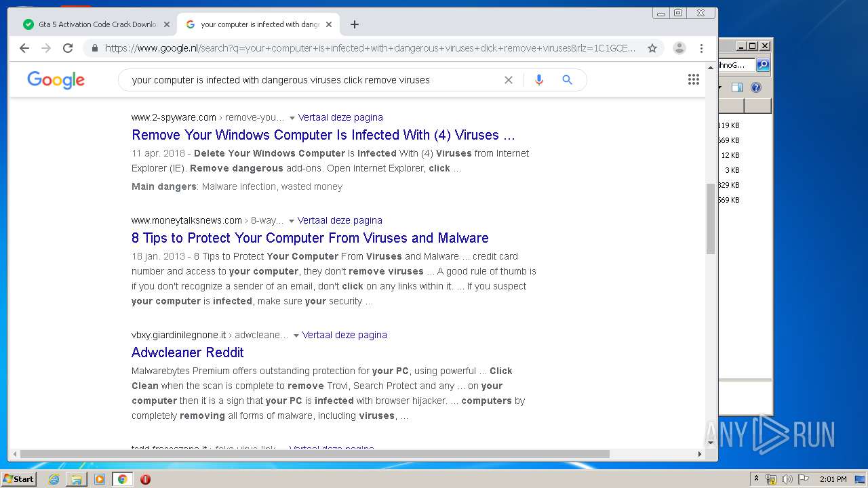Screen dimensions: 868x488
Task: Click the 2:01 PM system clock
Action: pyautogui.click(x=833, y=479)
